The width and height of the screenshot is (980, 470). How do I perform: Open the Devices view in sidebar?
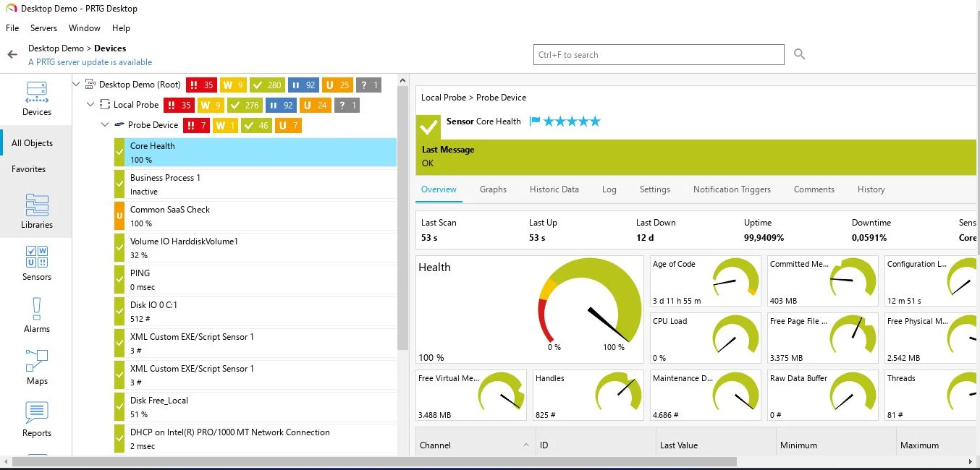tap(36, 98)
